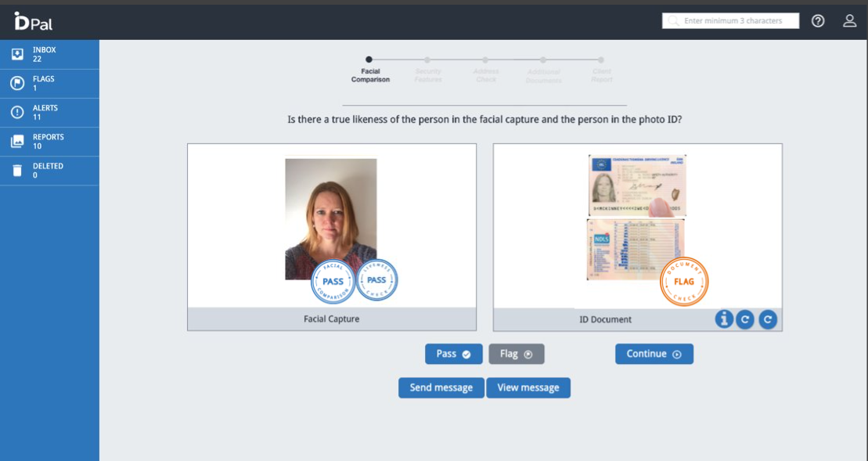The height and width of the screenshot is (461, 868).
Task: Click the Flags icon in sidebar
Action: tap(17, 83)
